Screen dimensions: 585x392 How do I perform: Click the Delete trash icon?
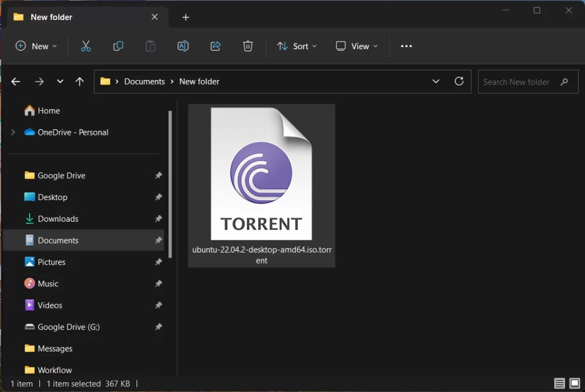[248, 46]
